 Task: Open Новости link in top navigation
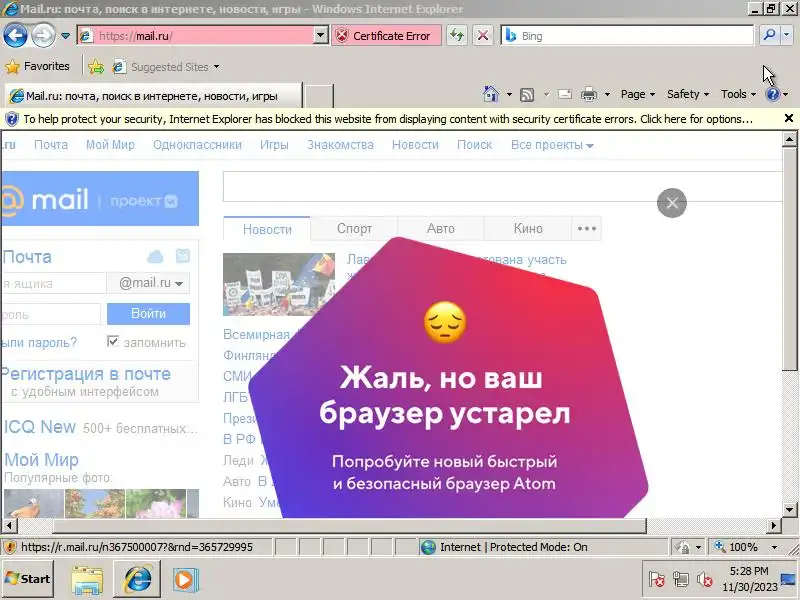[415, 145]
